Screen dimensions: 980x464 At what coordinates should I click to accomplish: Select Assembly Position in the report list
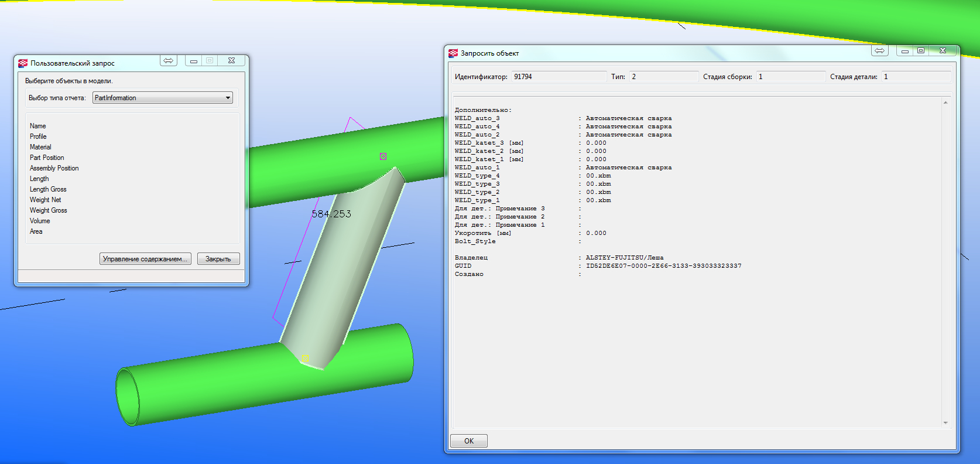point(54,168)
